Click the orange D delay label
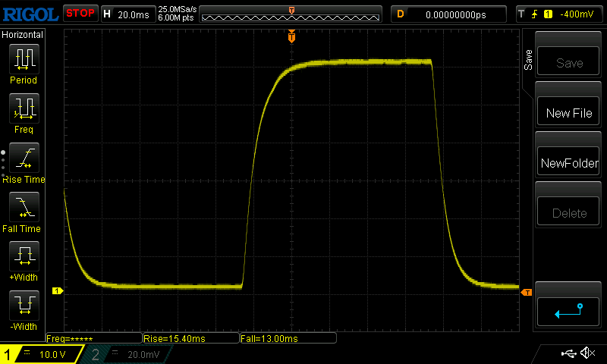This screenshot has height=364, width=607. click(401, 14)
